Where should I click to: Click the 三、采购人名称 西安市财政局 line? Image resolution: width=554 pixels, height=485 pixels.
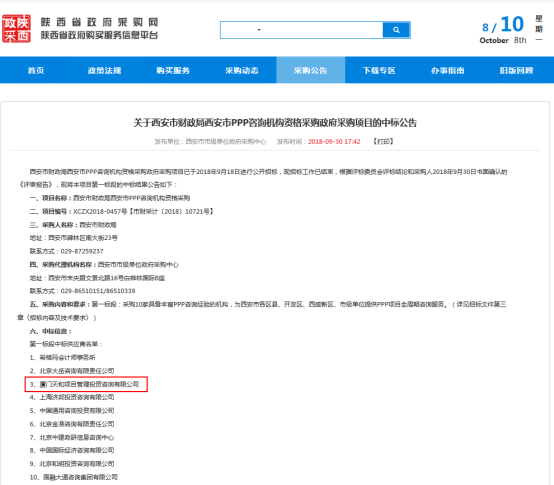click(x=73, y=225)
